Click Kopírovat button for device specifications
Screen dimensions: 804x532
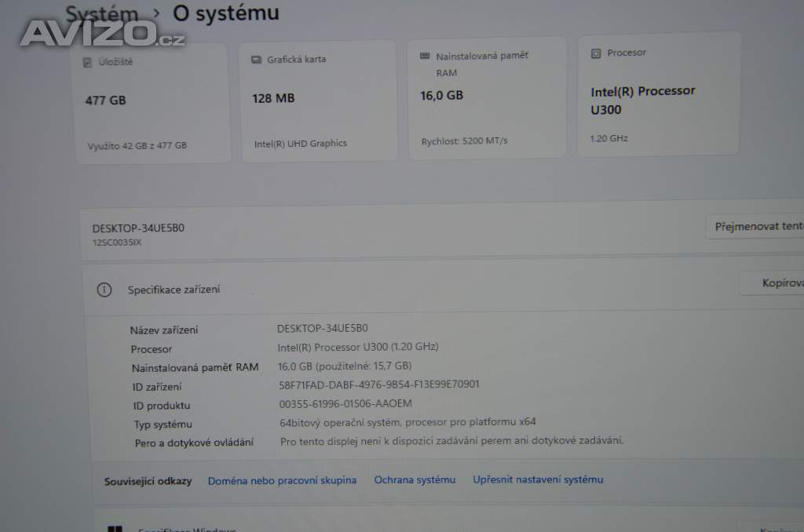[772, 283]
